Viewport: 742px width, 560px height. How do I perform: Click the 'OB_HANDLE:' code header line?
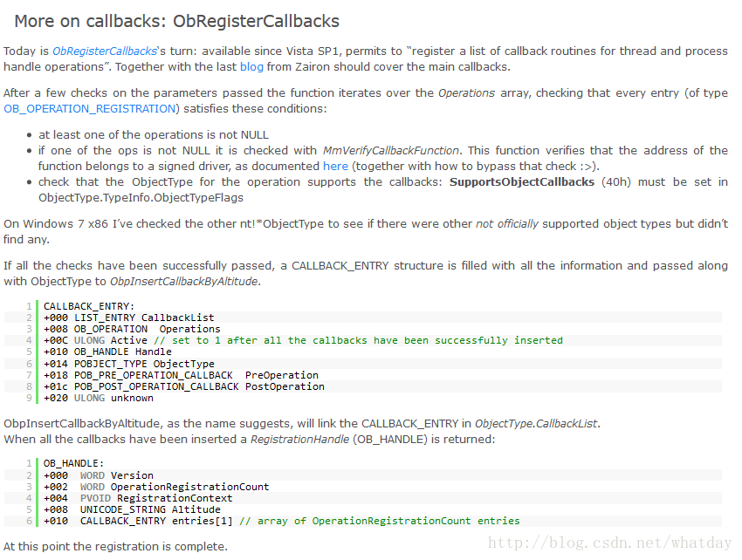[74, 463]
